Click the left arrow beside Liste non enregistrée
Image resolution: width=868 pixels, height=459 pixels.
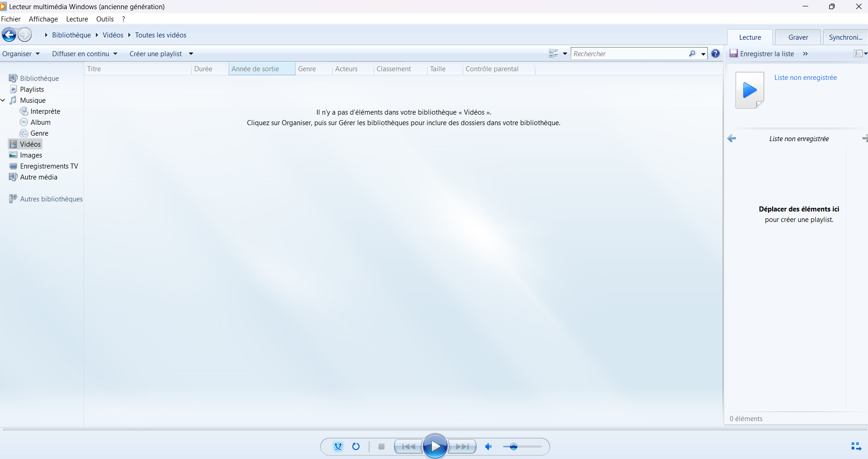click(731, 138)
